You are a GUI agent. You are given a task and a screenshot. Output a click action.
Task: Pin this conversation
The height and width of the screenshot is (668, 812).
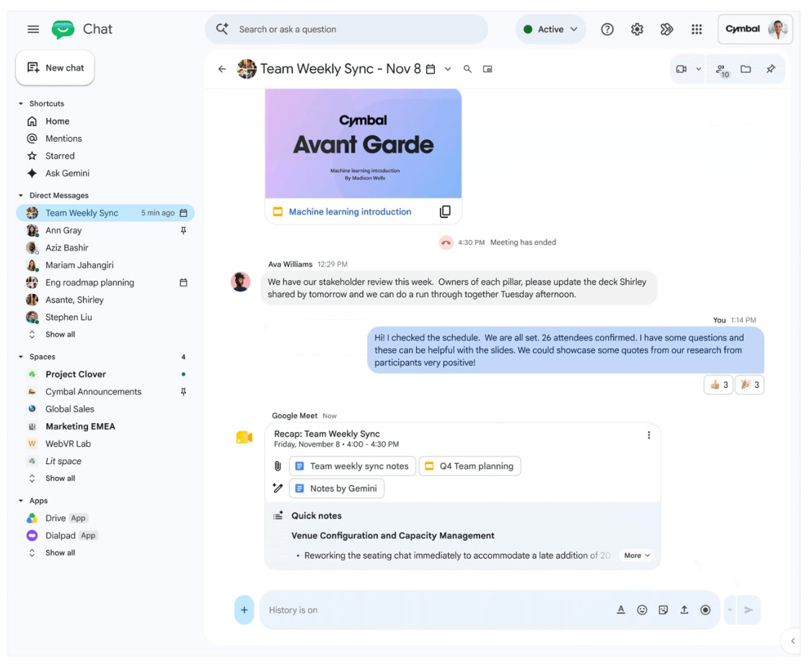(771, 69)
